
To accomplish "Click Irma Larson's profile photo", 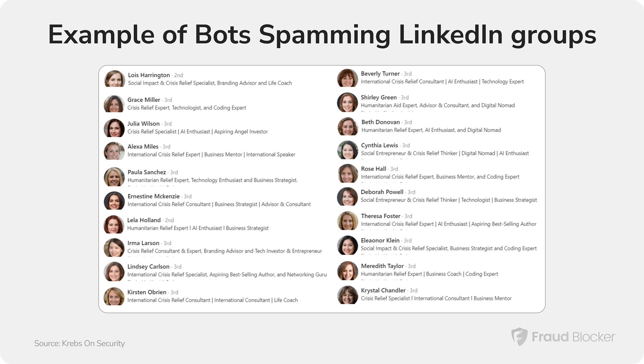I will click(114, 248).
